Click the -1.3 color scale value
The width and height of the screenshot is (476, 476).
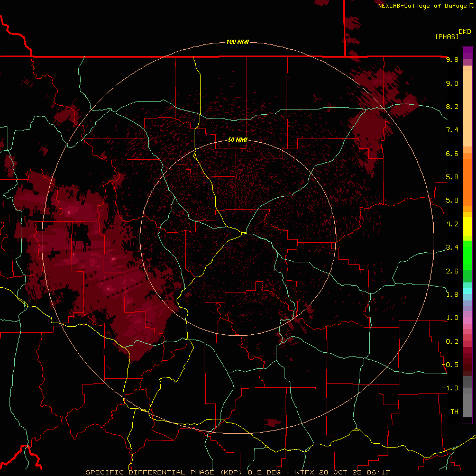pos(450,388)
